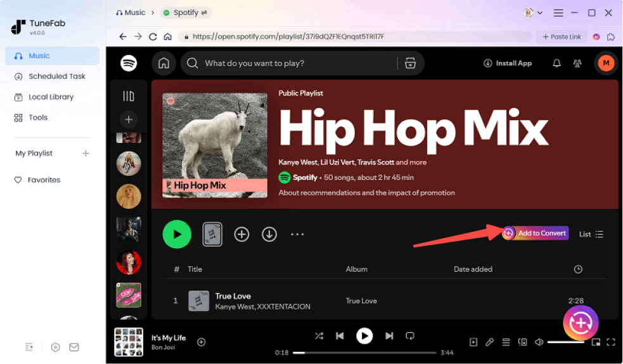The width and height of the screenshot is (623, 364).
Task: Expand Your Library panel
Action: pos(128,96)
